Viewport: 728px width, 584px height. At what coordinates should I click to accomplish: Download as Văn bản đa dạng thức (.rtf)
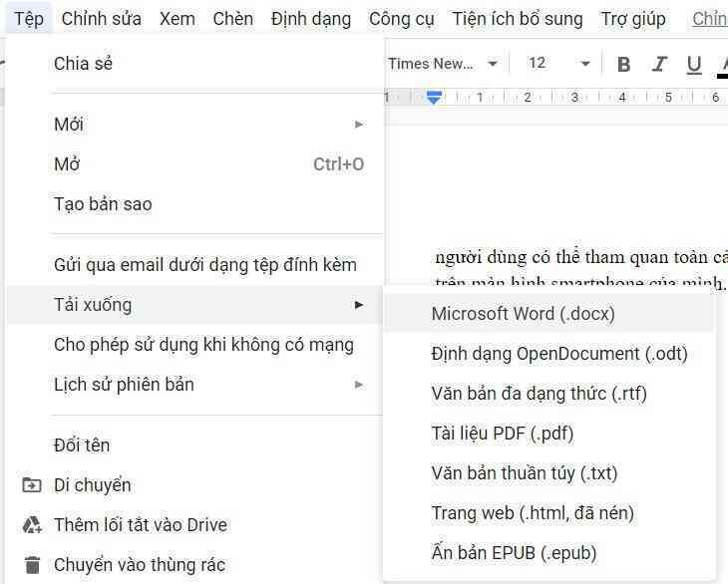[x=548, y=394]
